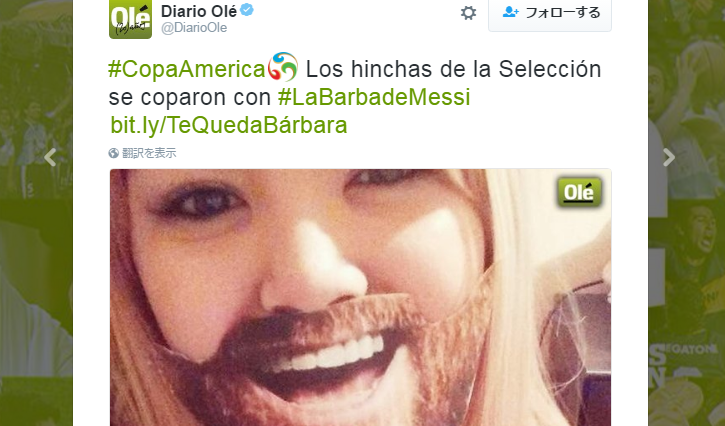Click the Diario Olé display name
This screenshot has width=725, height=426.
(x=199, y=11)
